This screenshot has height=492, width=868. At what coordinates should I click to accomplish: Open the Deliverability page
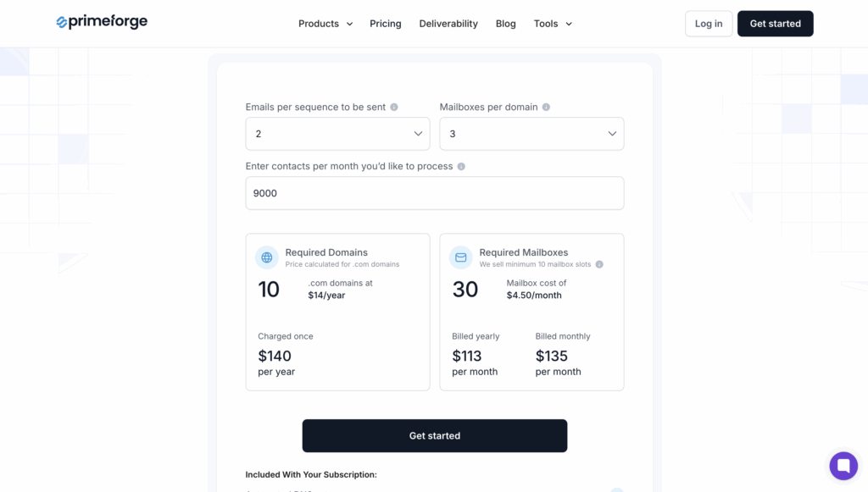click(448, 24)
